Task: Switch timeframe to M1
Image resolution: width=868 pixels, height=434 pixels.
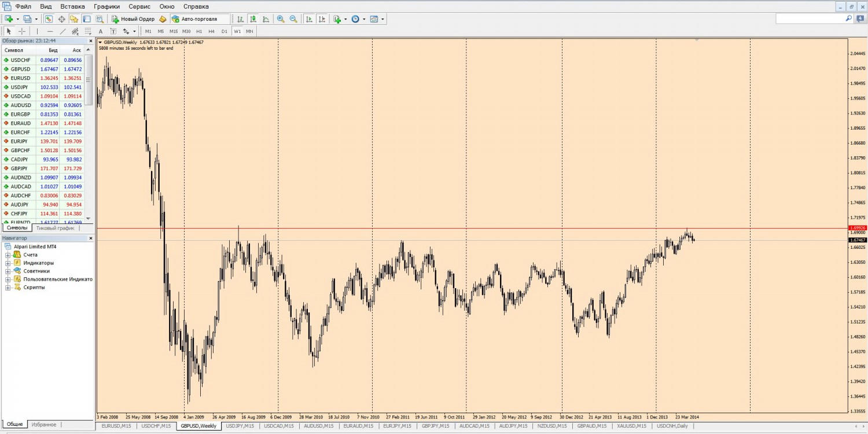Action: 148,31
